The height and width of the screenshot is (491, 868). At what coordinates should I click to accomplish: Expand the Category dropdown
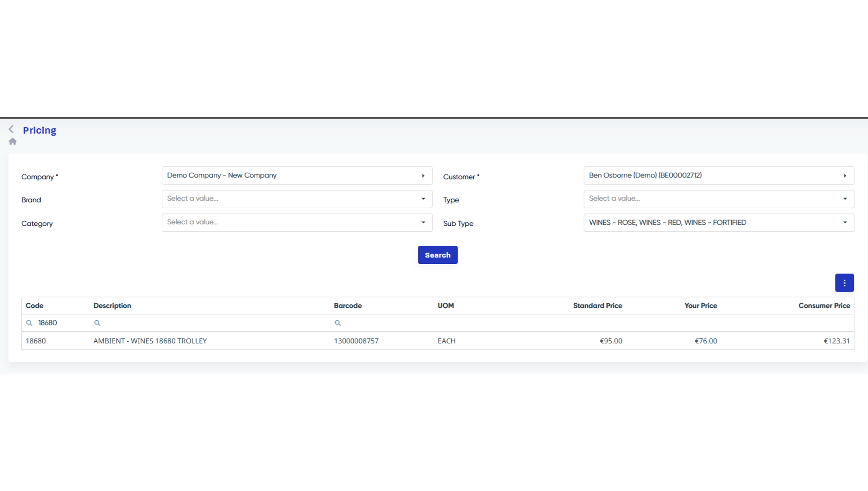click(423, 223)
